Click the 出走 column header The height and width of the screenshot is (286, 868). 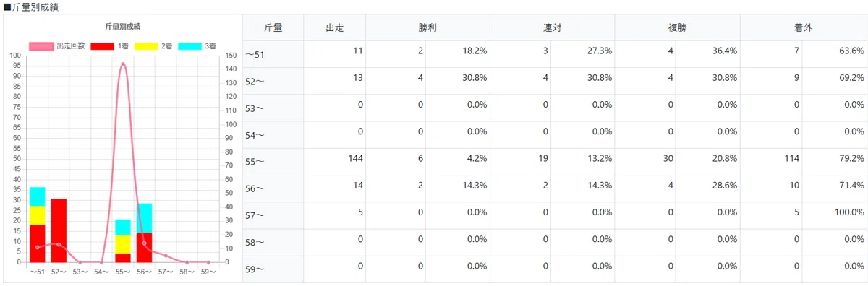334,27
